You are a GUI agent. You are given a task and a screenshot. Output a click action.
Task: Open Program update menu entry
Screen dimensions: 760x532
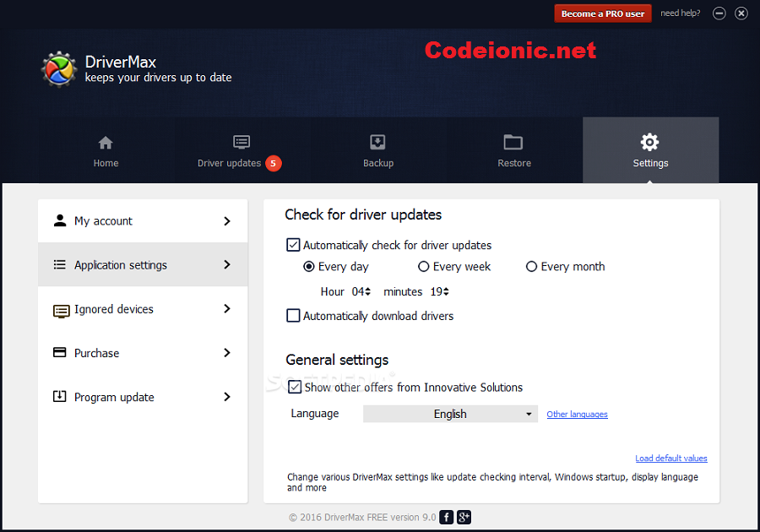[143, 397]
